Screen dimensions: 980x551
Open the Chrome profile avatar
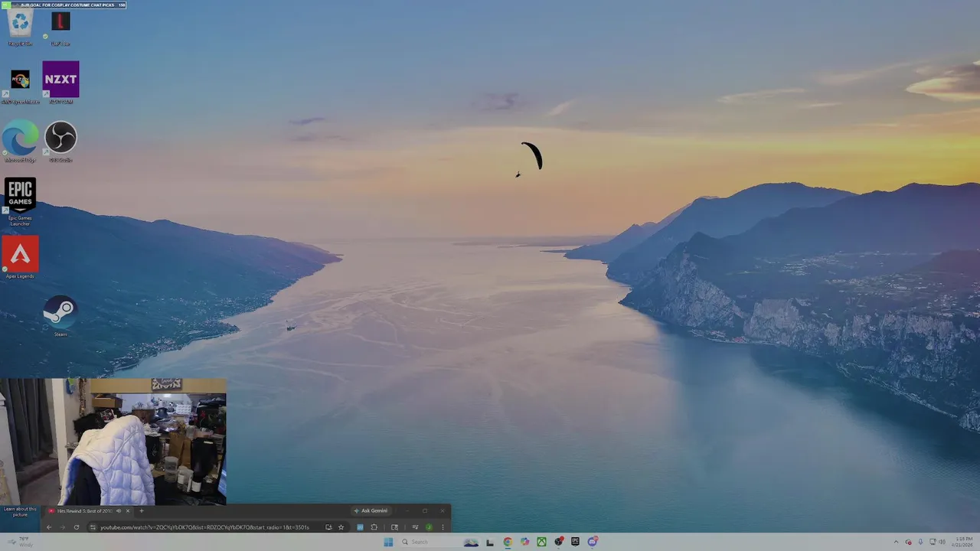tap(429, 527)
